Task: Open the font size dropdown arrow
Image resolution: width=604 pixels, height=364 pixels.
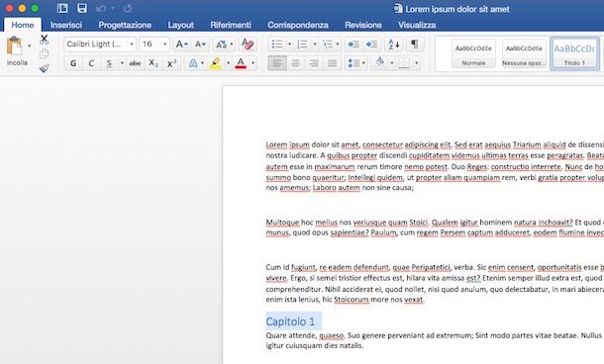Action: point(165,45)
